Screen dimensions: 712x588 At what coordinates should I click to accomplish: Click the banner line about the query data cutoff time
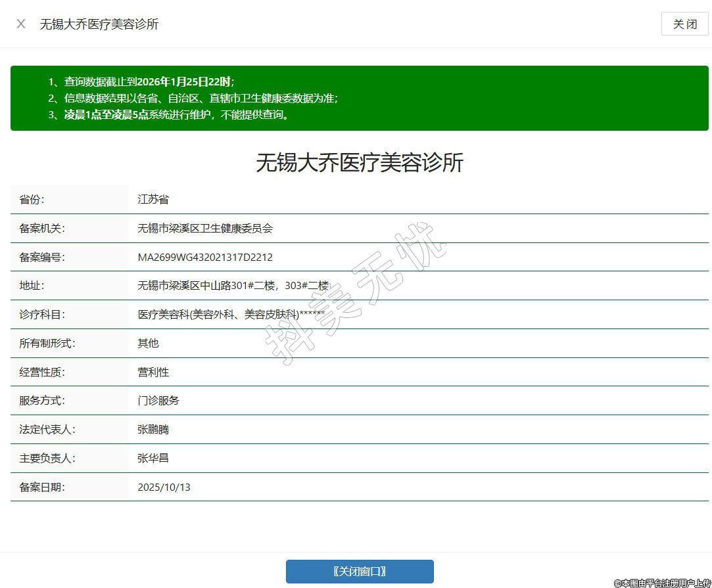tap(141, 82)
